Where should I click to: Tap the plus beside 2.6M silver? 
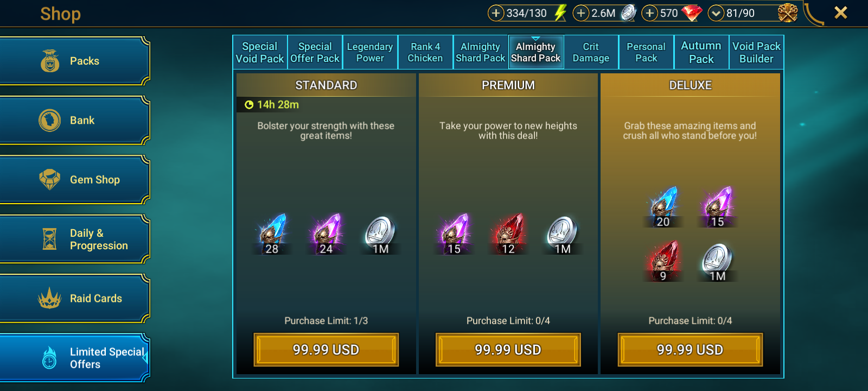click(581, 13)
